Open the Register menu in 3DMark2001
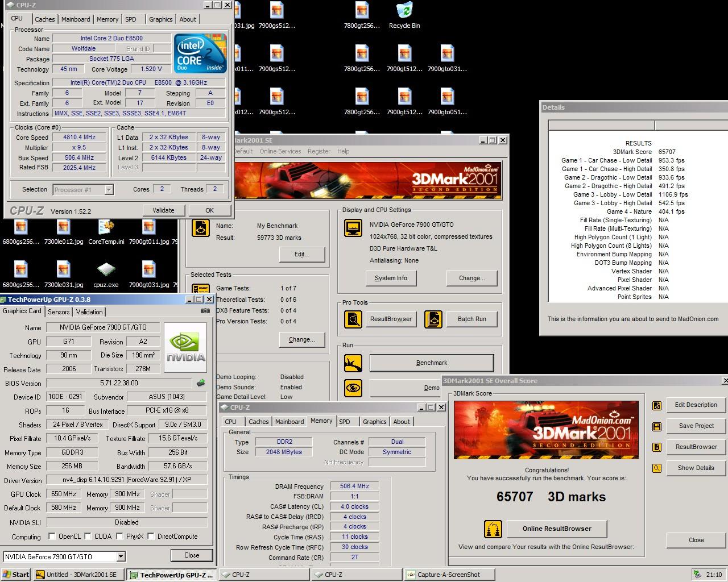 click(318, 151)
